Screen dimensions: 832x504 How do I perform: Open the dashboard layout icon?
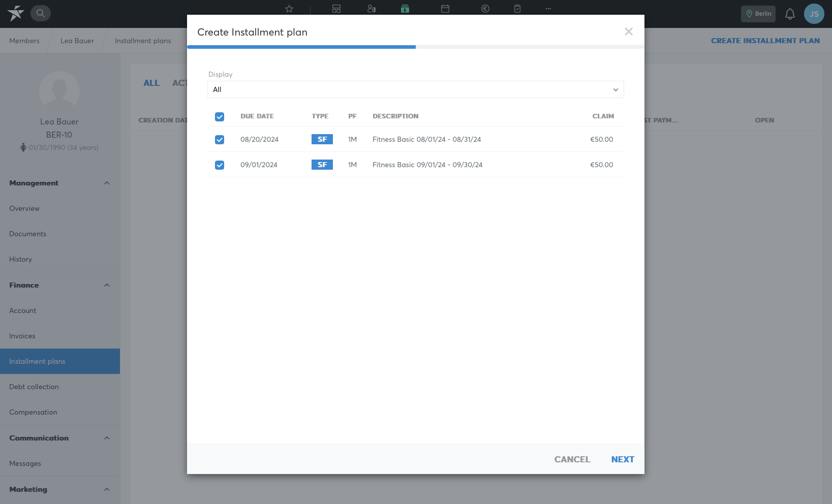pyautogui.click(x=336, y=9)
